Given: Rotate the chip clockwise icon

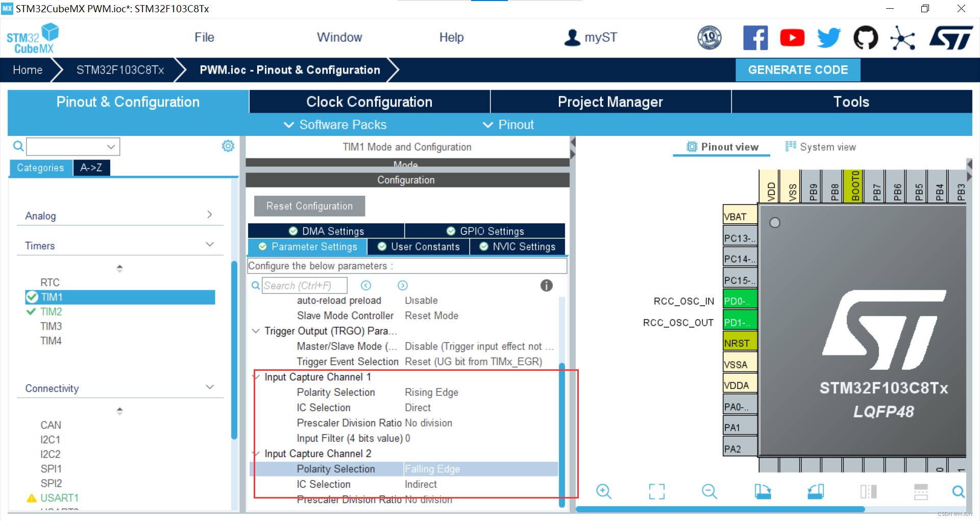Looking at the screenshot, I should point(763,491).
